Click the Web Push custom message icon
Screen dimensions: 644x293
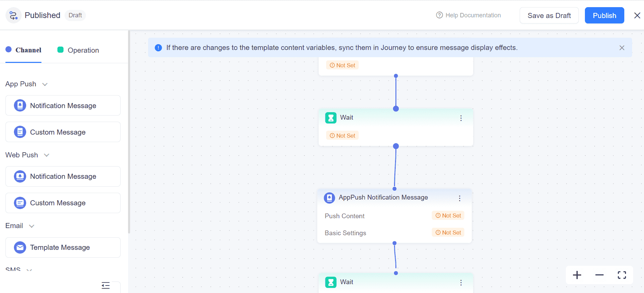tap(20, 203)
